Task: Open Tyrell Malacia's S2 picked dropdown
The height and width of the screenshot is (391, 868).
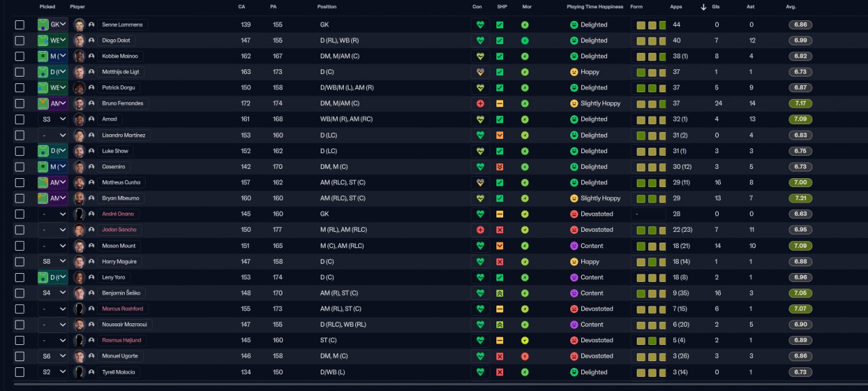Action: click(53, 371)
